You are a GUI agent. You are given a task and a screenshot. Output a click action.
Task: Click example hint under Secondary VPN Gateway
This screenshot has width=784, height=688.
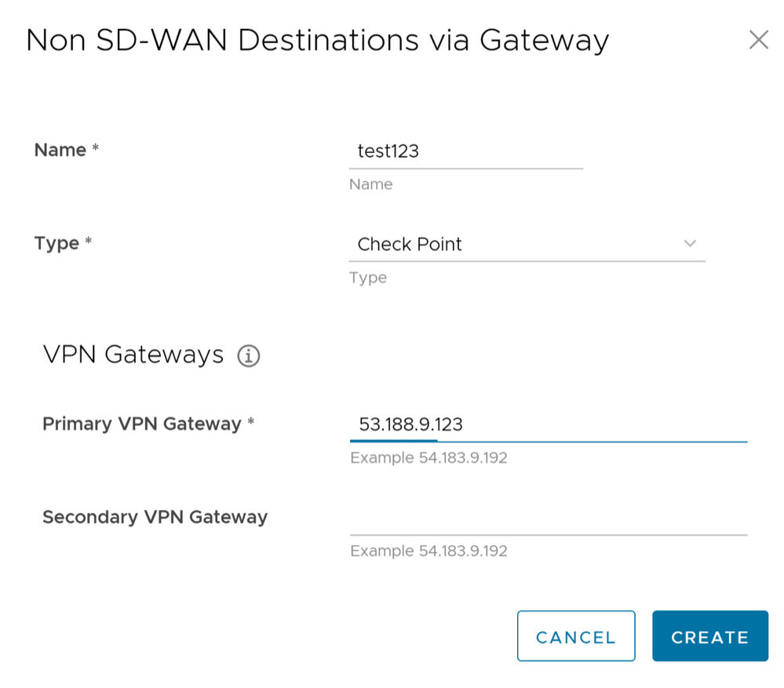coord(428,551)
